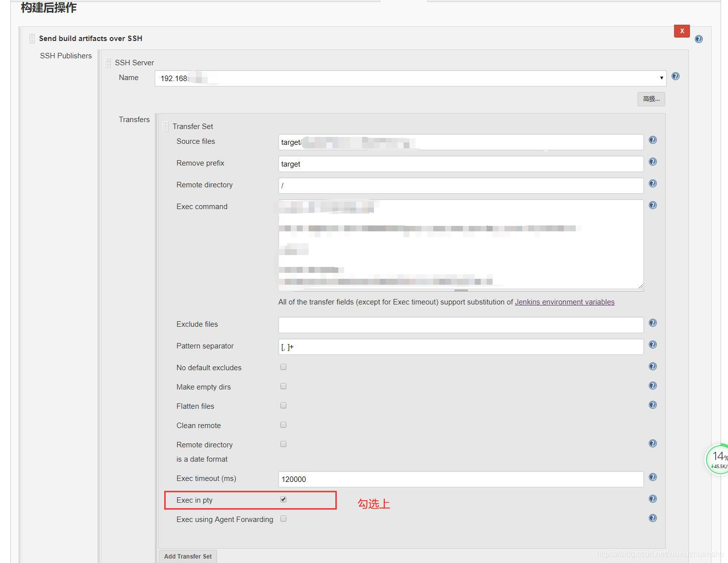
Task: Enable Make empty dirs checkbox
Action: [283, 386]
